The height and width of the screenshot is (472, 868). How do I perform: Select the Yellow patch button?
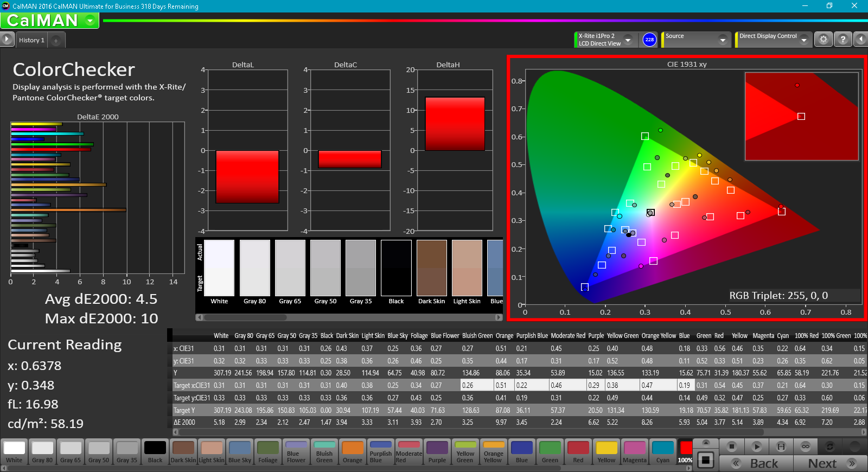coord(607,451)
